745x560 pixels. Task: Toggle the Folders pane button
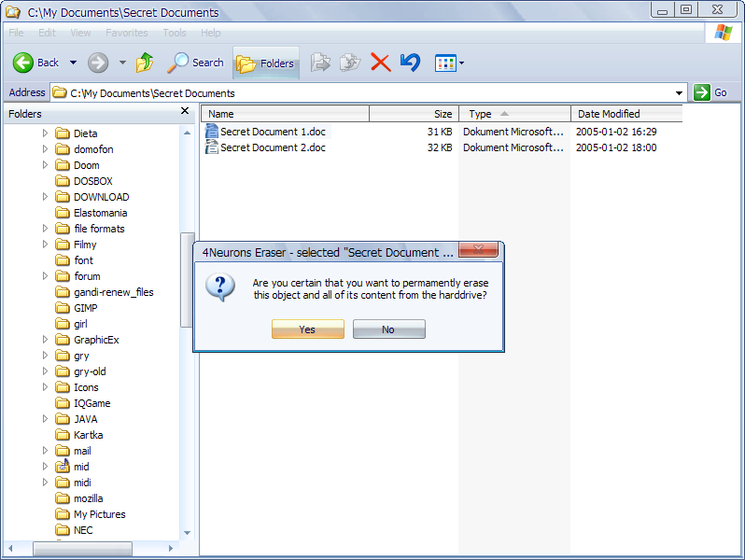(265, 63)
